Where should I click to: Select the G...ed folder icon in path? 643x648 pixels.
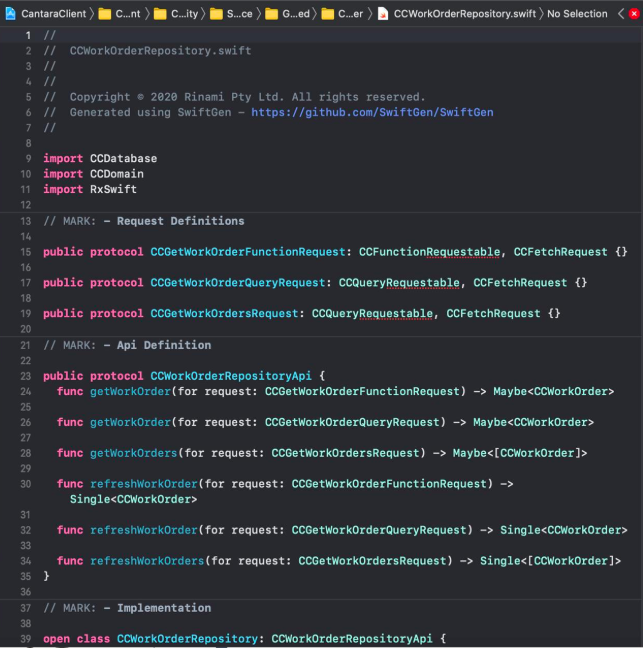(x=273, y=13)
